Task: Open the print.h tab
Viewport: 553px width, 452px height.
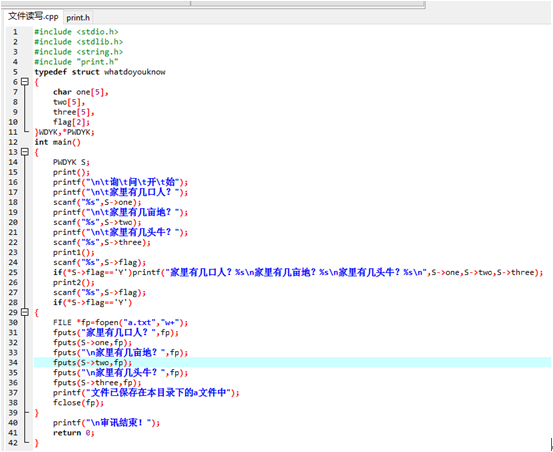Action: [x=78, y=18]
